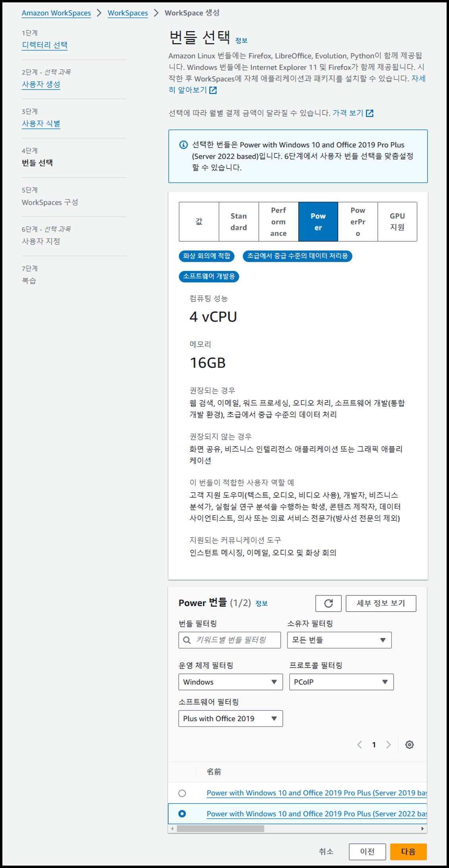
Task: Open the 소유자 필터링 dropdown (모든 번들)
Action: click(x=339, y=640)
